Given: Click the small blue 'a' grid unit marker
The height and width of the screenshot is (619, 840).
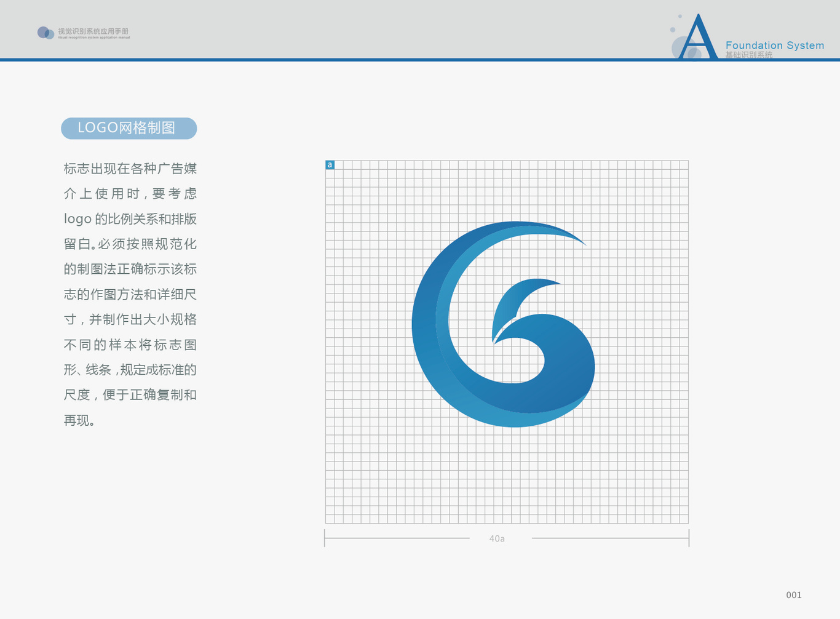Looking at the screenshot, I should click(x=330, y=165).
